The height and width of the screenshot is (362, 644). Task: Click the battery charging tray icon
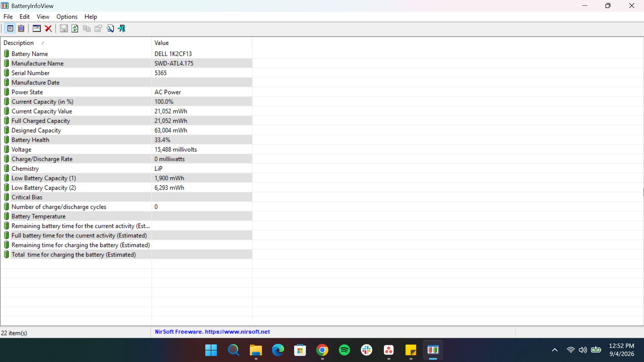pyautogui.click(x=596, y=350)
